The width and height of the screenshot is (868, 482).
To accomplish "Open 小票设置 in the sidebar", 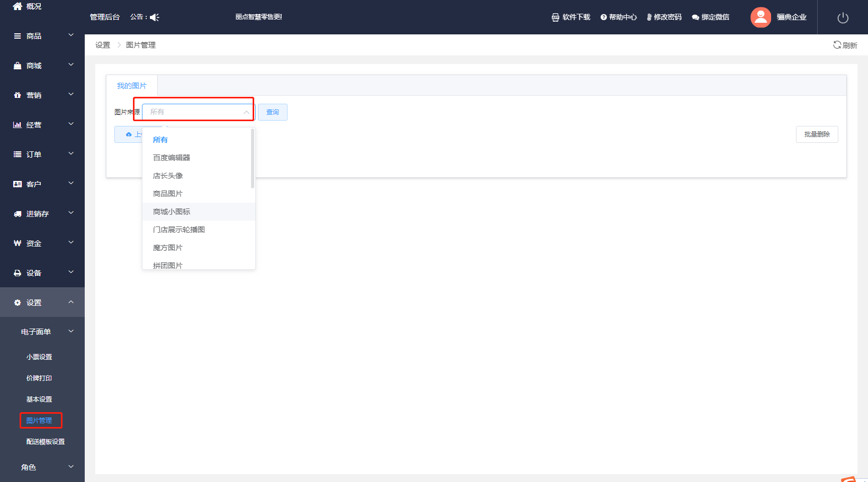I will pyautogui.click(x=39, y=357).
